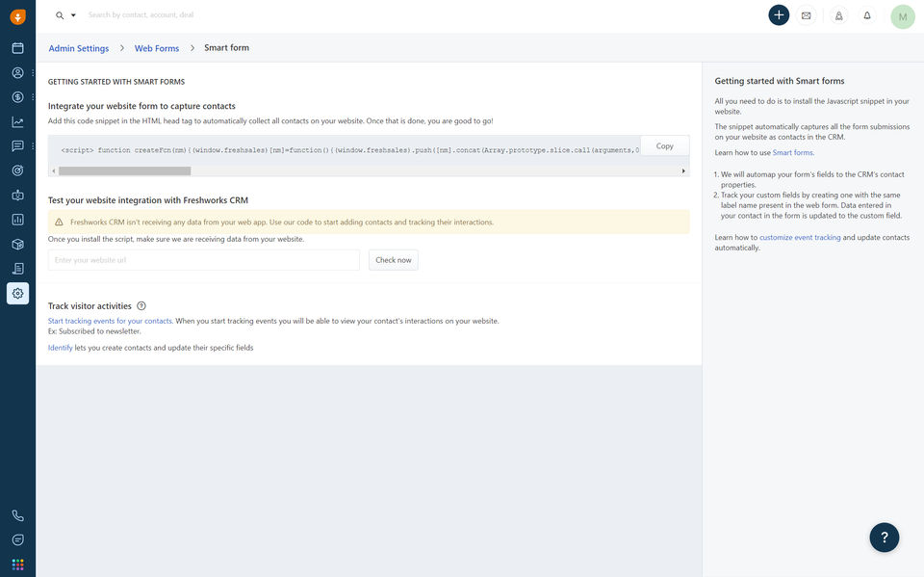Open the Admin Settings gear icon
The height and width of the screenshot is (577, 924).
pos(17,293)
